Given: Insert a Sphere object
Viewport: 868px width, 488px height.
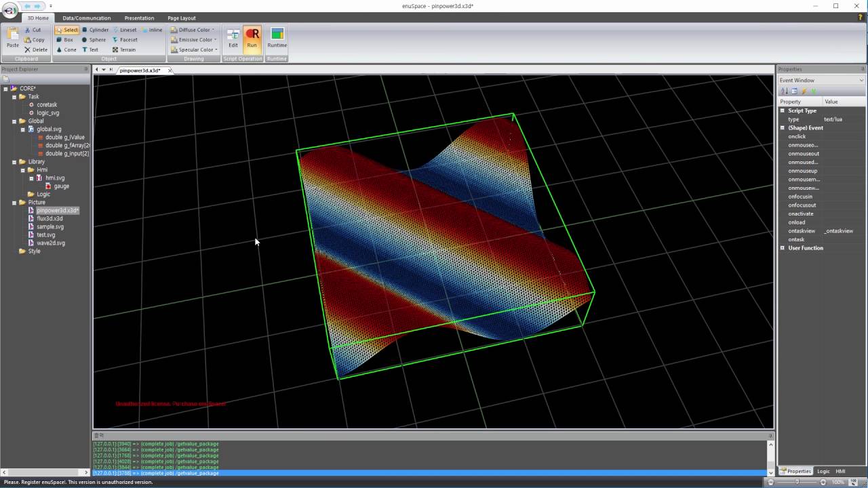Looking at the screenshot, I should coord(94,39).
